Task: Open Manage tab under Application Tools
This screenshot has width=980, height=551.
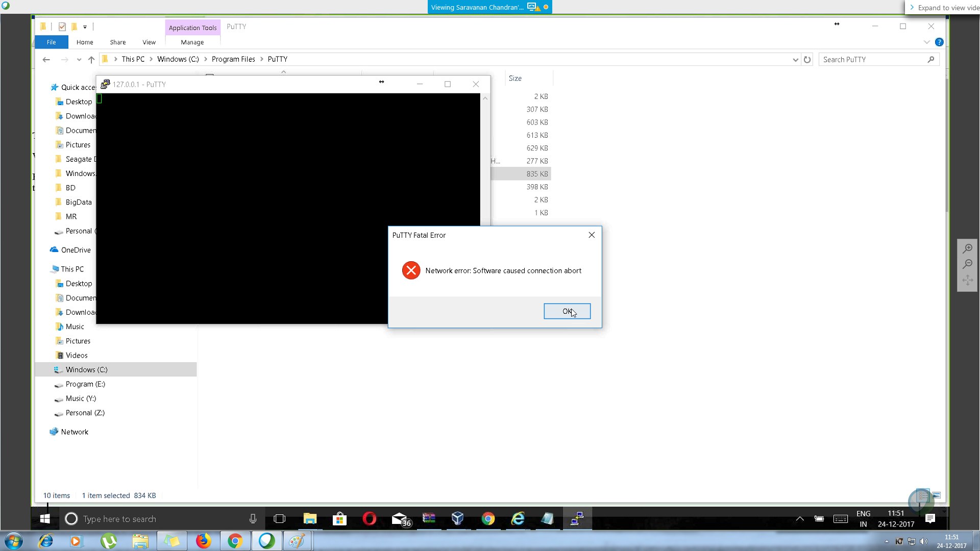Action: click(192, 42)
